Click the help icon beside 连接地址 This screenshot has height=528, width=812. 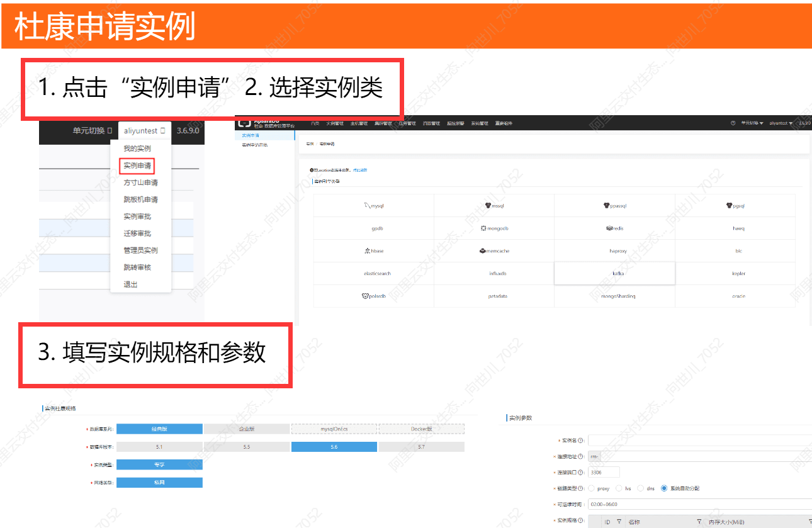point(580,456)
